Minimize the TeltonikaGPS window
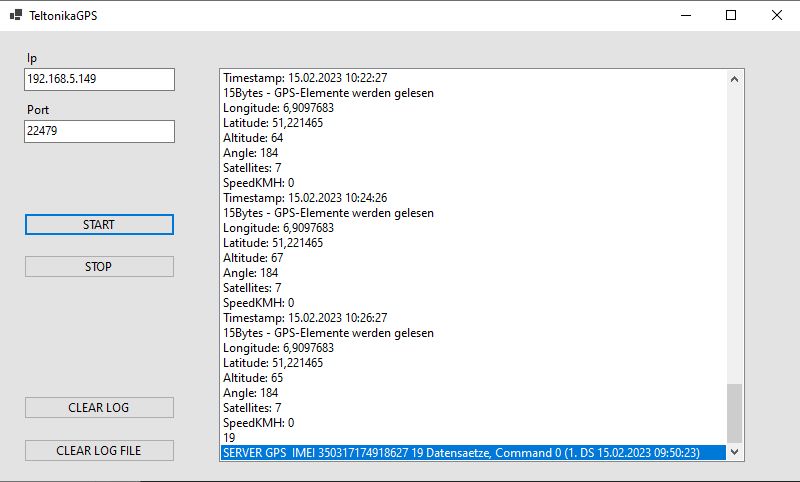 (x=686, y=15)
